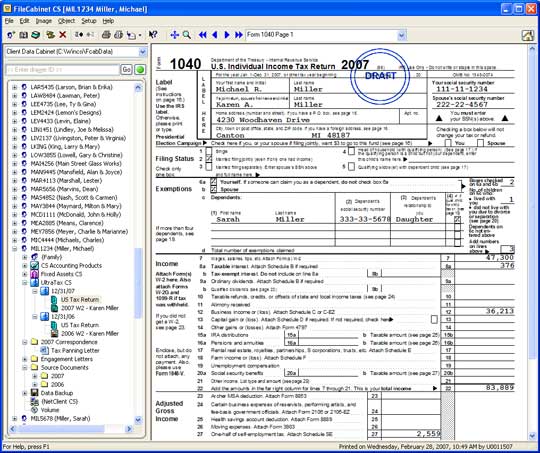The height and width of the screenshot is (453, 540).
Task: Open the Edit menu
Action: click(x=24, y=21)
